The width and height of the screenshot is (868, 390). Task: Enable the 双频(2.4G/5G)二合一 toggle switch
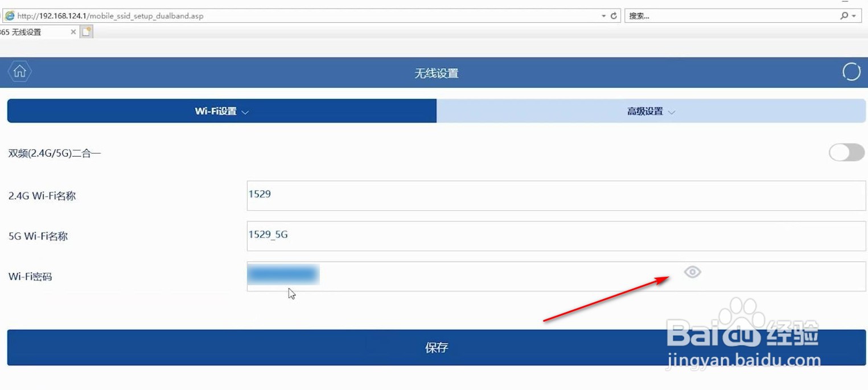pyautogui.click(x=846, y=153)
